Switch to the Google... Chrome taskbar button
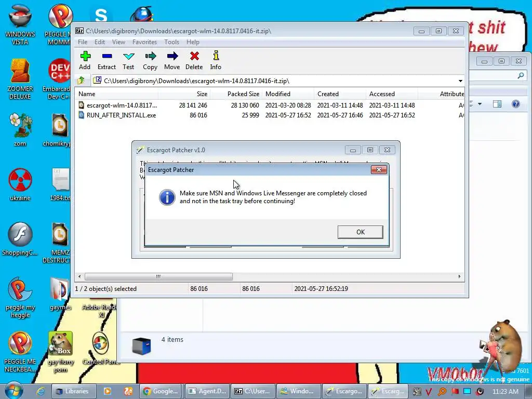Viewport: 532px width, 399px height. click(x=161, y=391)
